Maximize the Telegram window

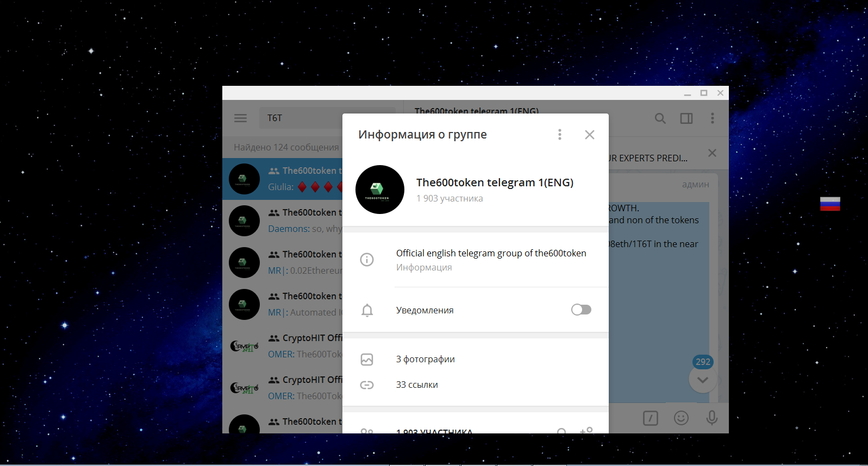(704, 93)
